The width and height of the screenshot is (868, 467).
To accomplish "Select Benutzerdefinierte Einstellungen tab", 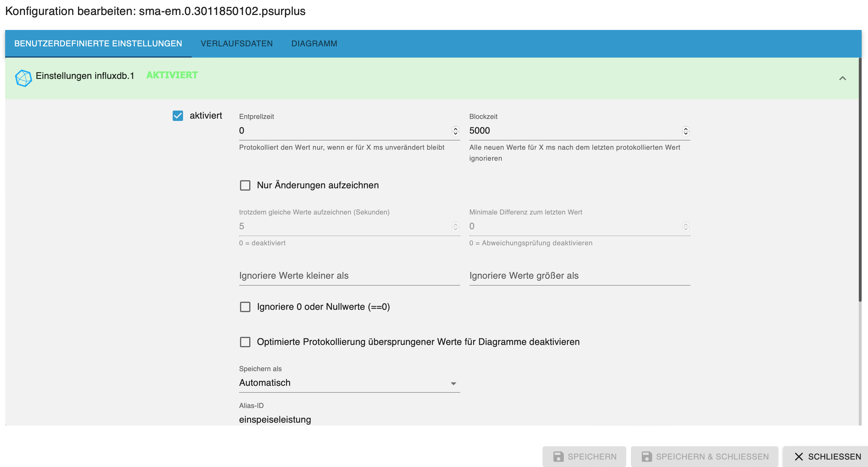I will (x=98, y=43).
